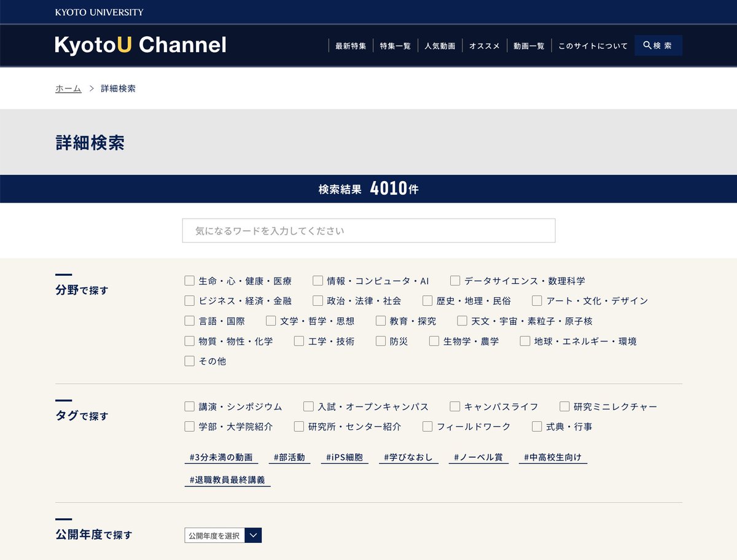The height and width of the screenshot is (560, 737).
Task: Click #退職教員最終講義 hashtag
Action: click(227, 480)
